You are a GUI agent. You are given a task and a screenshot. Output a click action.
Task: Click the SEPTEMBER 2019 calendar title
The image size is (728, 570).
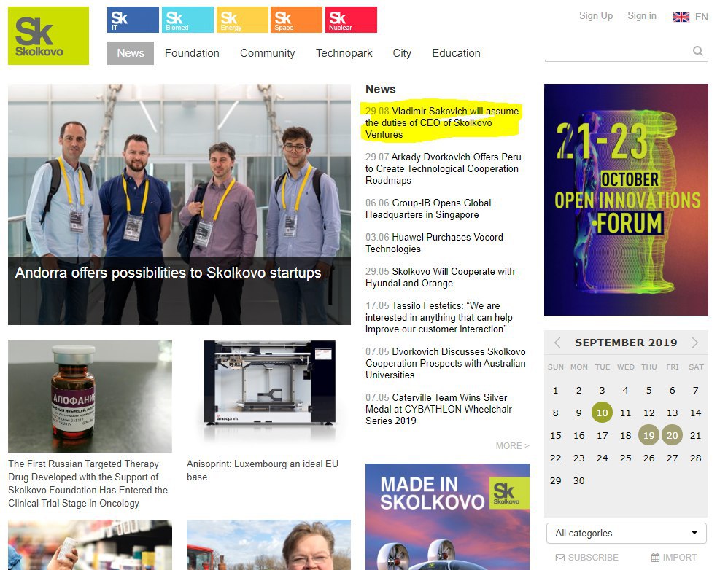[x=626, y=343]
